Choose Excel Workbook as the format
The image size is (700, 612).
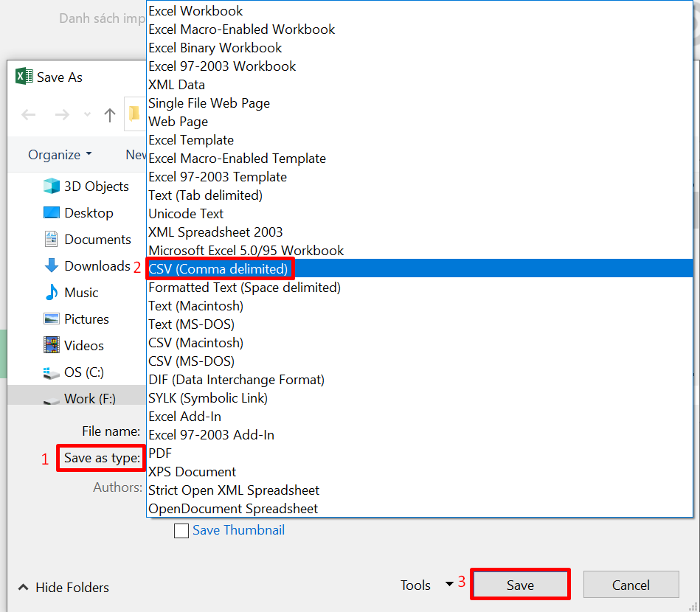pyautogui.click(x=195, y=11)
